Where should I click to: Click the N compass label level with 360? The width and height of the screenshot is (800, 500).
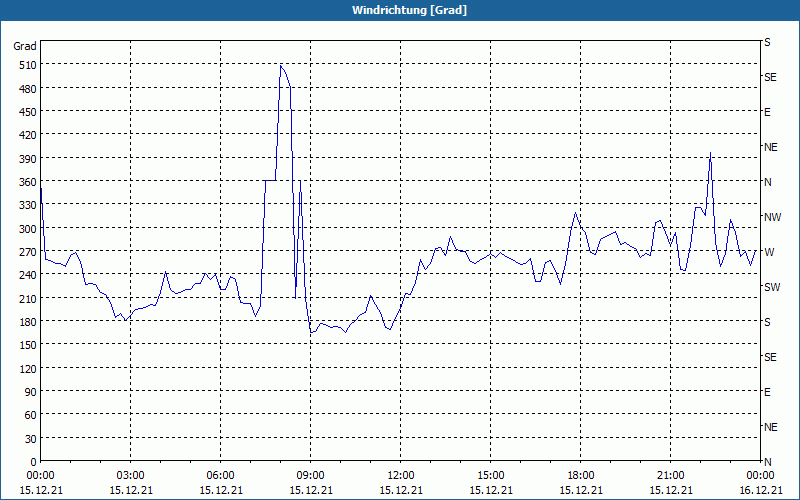coord(768,182)
